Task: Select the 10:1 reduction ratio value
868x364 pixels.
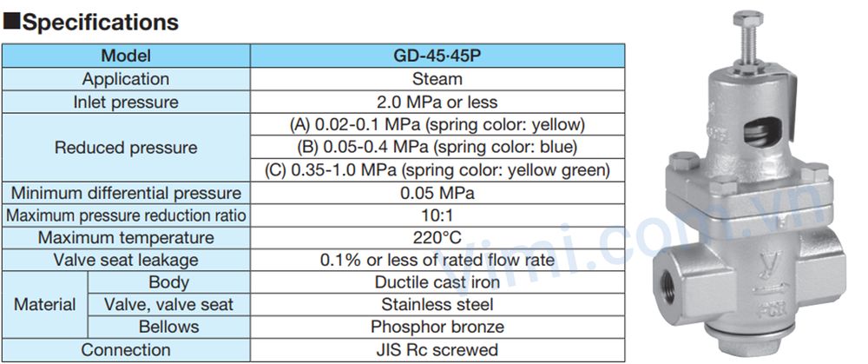Action: 437,215
